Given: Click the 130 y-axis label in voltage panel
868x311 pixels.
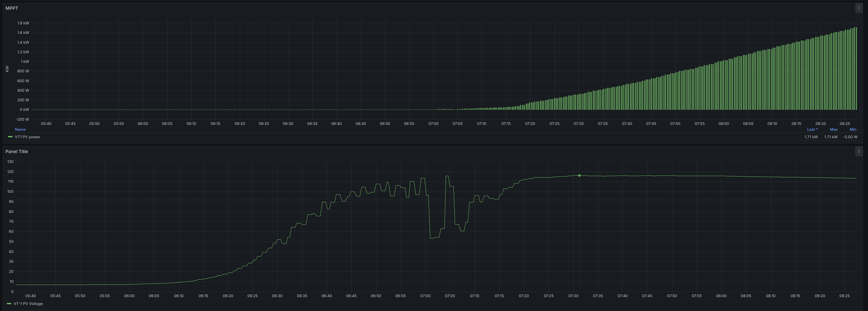Looking at the screenshot, I should coord(10,162).
